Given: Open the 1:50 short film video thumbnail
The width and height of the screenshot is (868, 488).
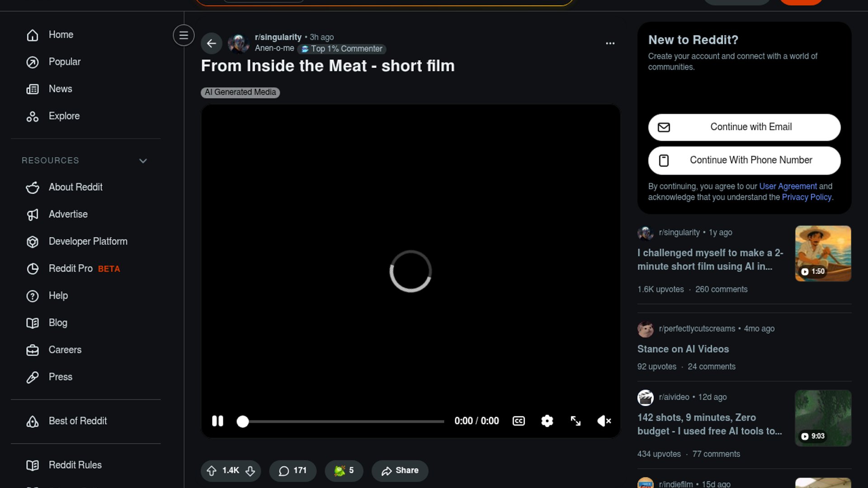Looking at the screenshot, I should click(823, 253).
